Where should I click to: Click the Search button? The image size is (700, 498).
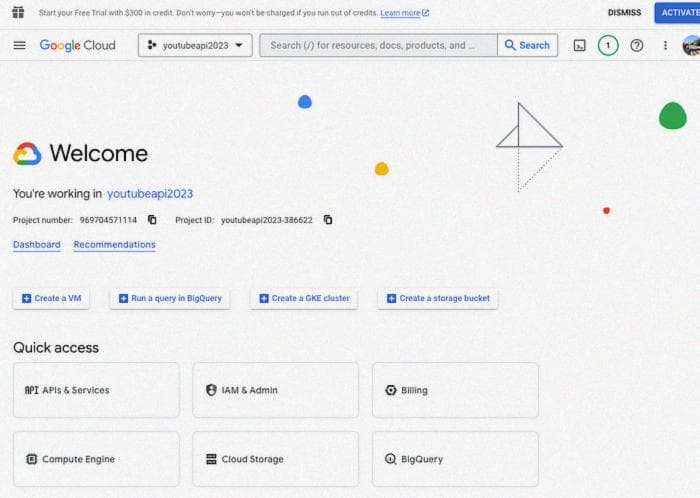tap(527, 45)
